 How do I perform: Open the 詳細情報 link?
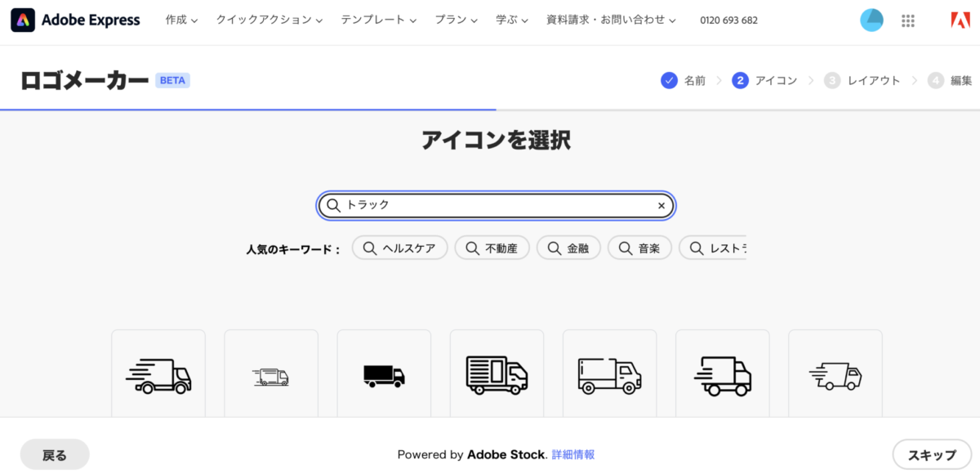click(x=573, y=454)
